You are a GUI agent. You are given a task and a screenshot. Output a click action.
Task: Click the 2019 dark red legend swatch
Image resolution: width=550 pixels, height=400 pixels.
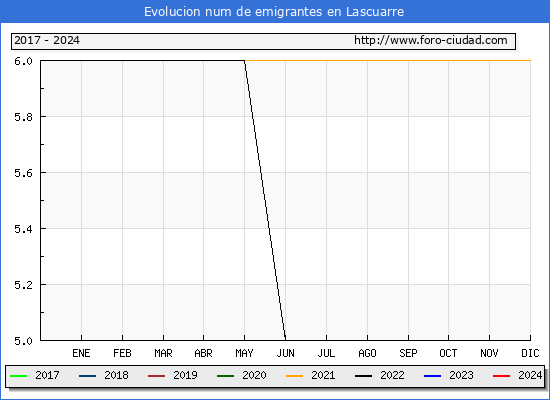pyautogui.click(x=156, y=376)
